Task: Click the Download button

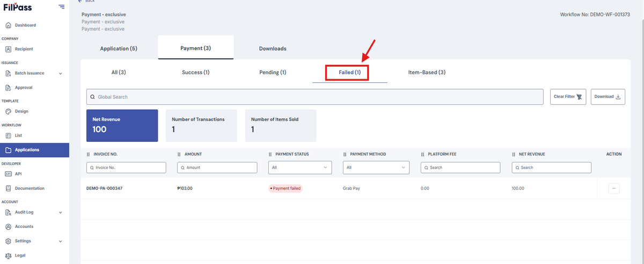Action: click(x=608, y=97)
